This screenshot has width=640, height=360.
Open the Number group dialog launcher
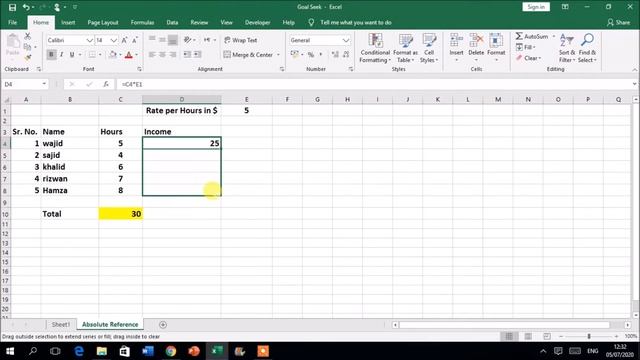(351, 69)
